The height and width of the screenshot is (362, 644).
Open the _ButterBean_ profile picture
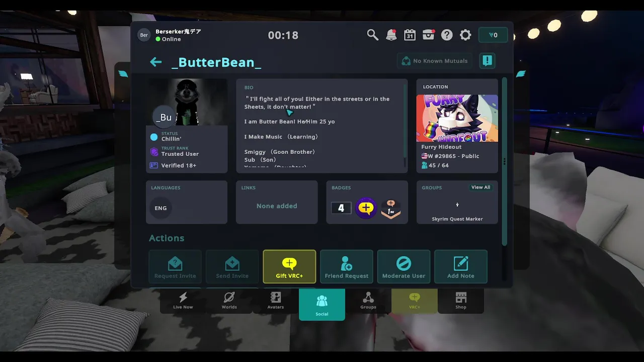(187, 102)
